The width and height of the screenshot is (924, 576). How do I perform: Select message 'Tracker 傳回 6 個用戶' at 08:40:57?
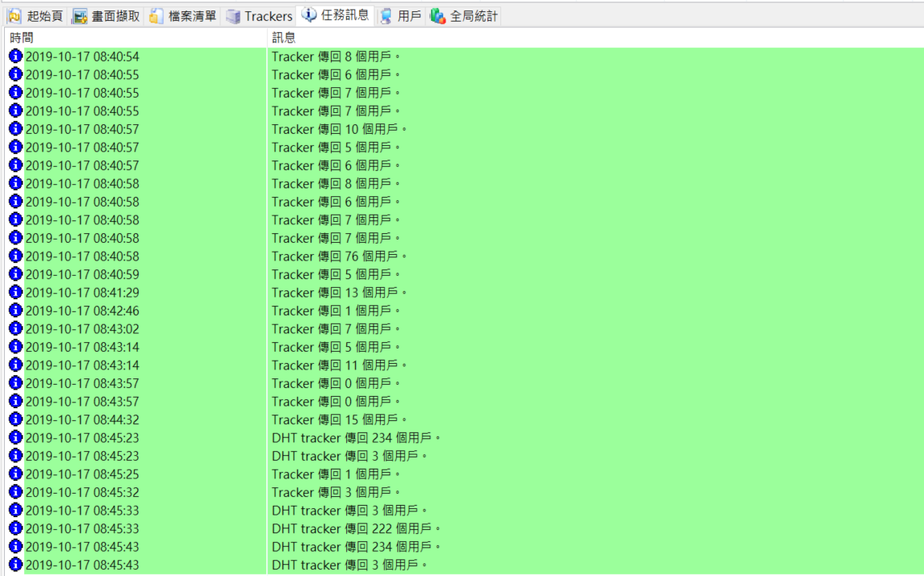pos(336,165)
